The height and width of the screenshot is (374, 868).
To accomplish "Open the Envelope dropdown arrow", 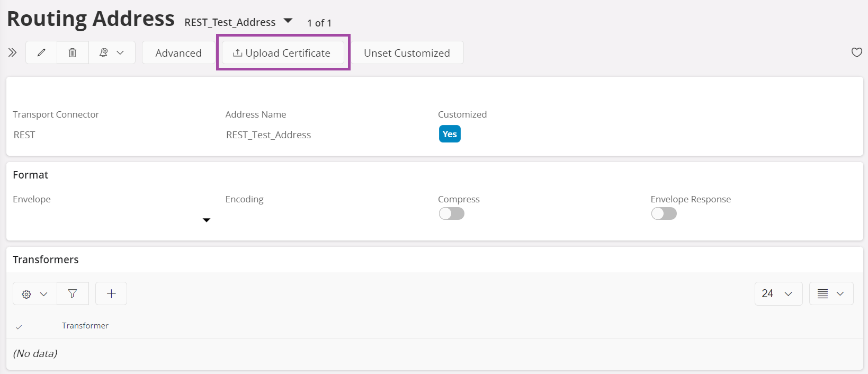I will coord(207,220).
